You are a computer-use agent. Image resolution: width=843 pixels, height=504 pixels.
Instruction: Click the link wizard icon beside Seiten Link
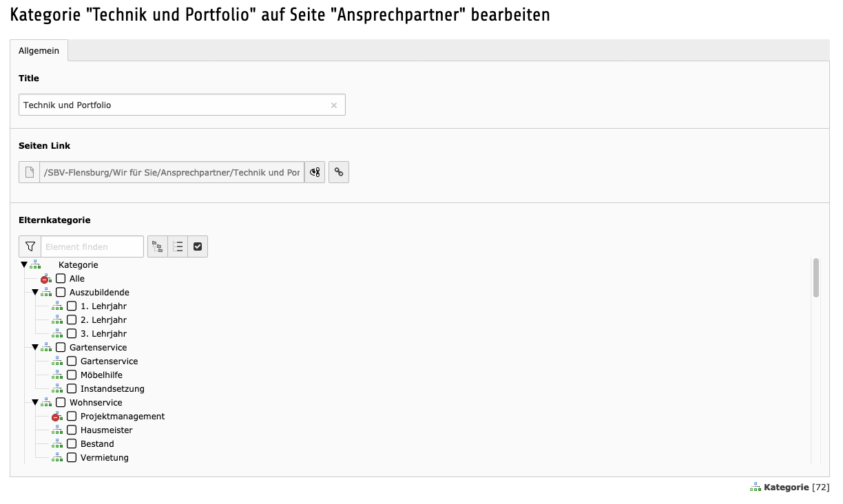point(315,172)
